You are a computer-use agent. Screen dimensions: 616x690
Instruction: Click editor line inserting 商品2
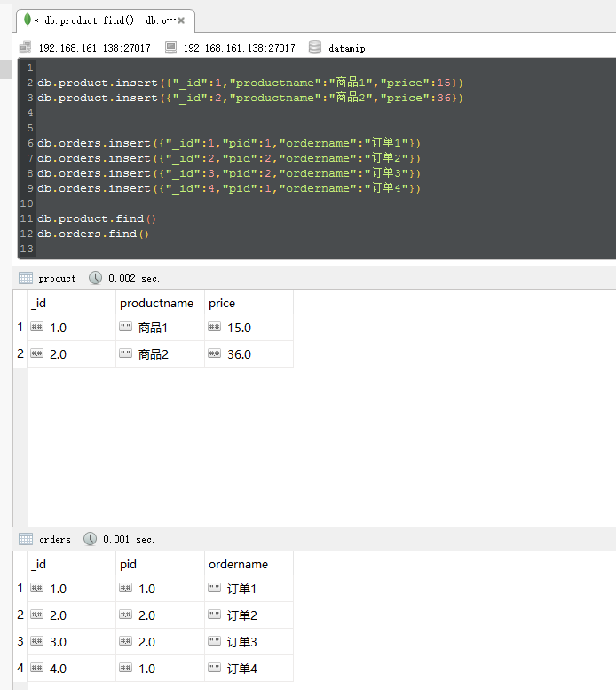click(x=250, y=98)
